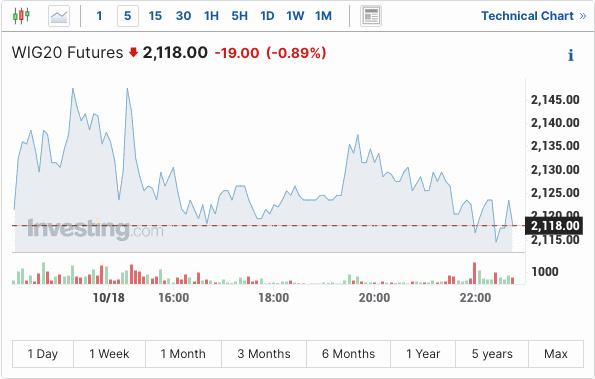Choose the 1 Day range
The image size is (595, 379).
point(43,354)
